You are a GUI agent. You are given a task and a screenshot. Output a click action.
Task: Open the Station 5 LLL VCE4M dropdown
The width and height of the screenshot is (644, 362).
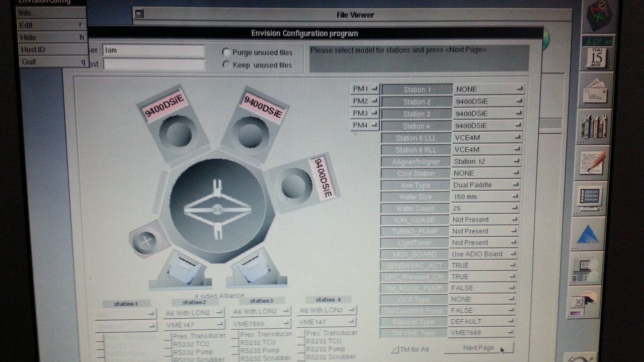coord(487,138)
